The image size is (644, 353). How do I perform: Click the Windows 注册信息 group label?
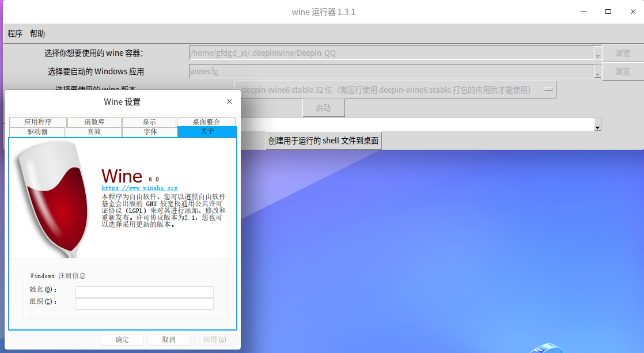point(58,276)
